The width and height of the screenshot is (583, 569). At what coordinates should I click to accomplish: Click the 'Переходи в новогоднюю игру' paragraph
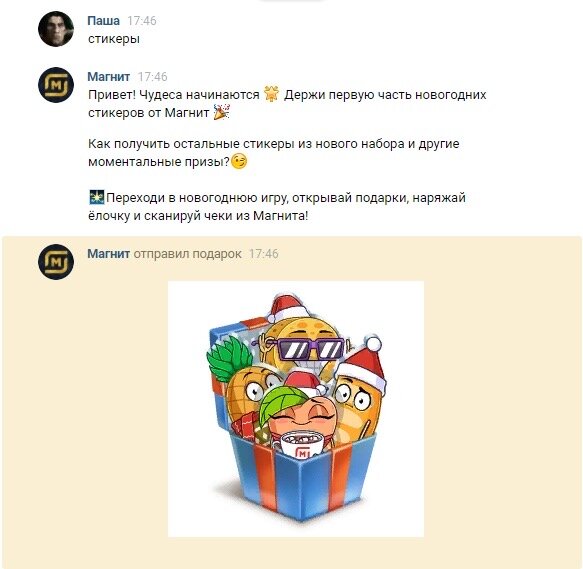(277, 206)
